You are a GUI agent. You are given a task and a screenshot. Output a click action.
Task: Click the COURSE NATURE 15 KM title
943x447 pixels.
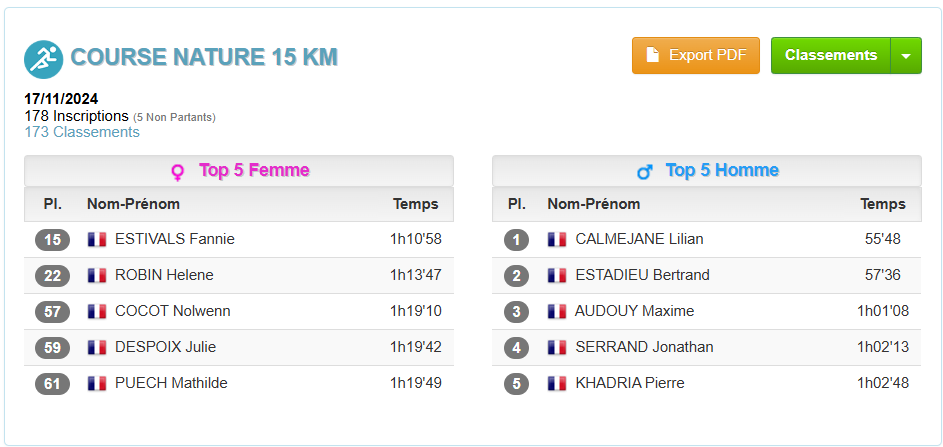pyautogui.click(x=204, y=57)
